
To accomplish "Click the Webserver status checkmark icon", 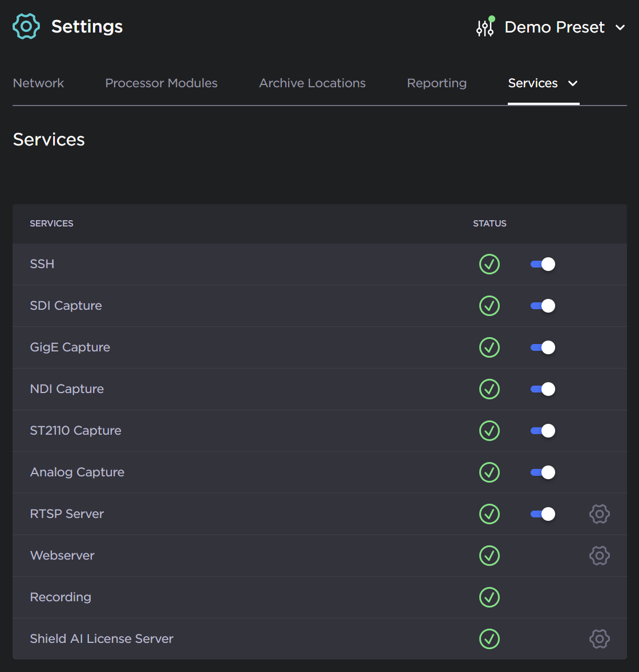I will tap(489, 556).
